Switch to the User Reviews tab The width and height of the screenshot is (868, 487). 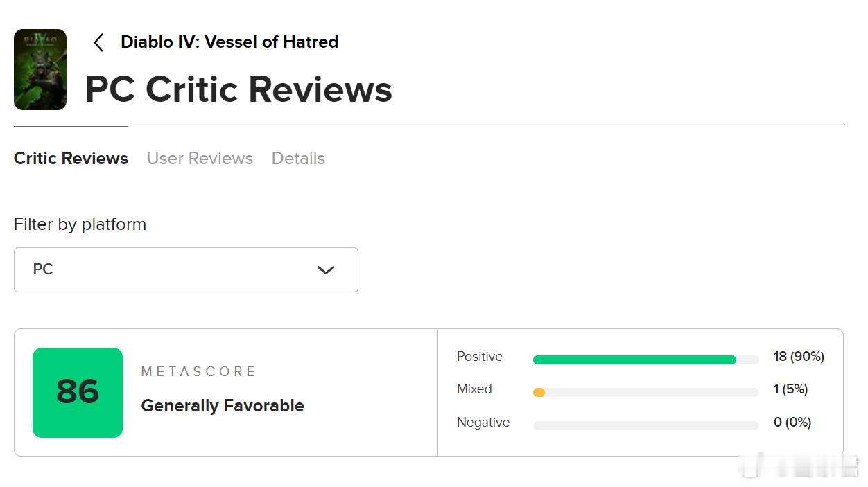200,158
